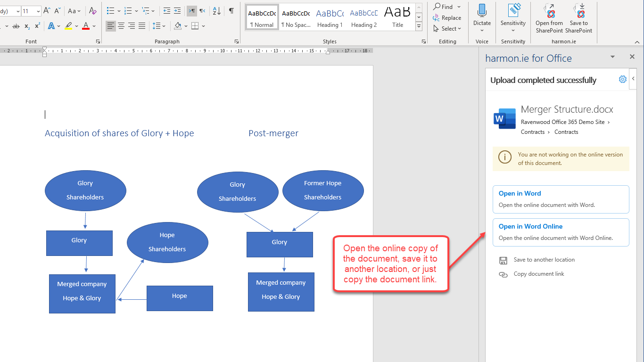Screen dimensions: 644x362
Task: Expand font color options arrow
Action: tap(94, 26)
